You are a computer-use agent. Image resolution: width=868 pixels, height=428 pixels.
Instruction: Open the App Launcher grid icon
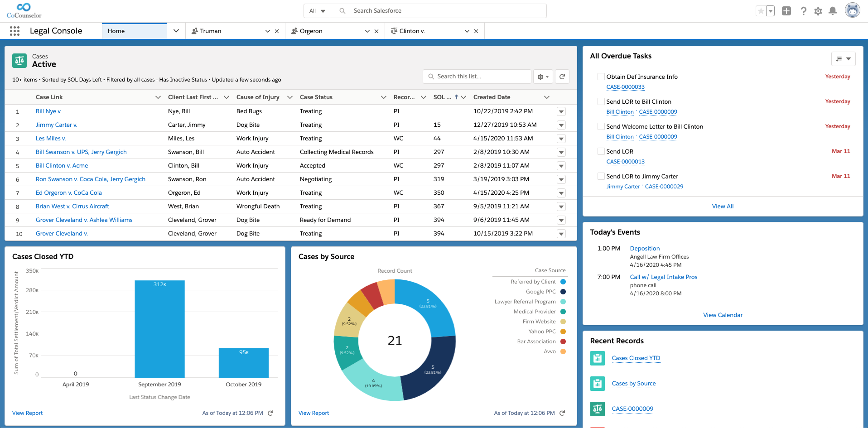coord(14,31)
